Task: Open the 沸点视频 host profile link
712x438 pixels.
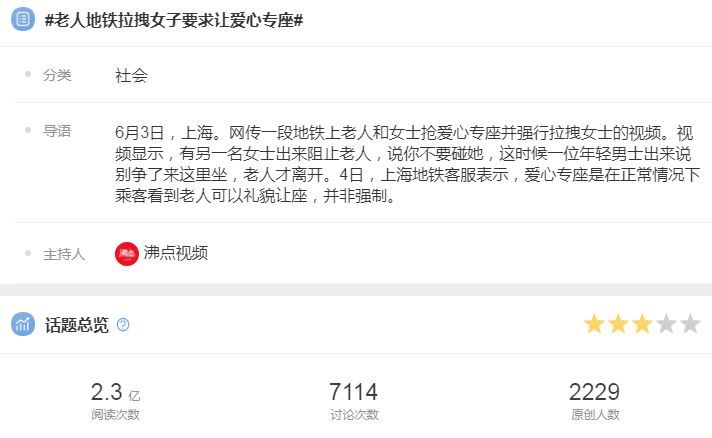Action: (x=176, y=253)
